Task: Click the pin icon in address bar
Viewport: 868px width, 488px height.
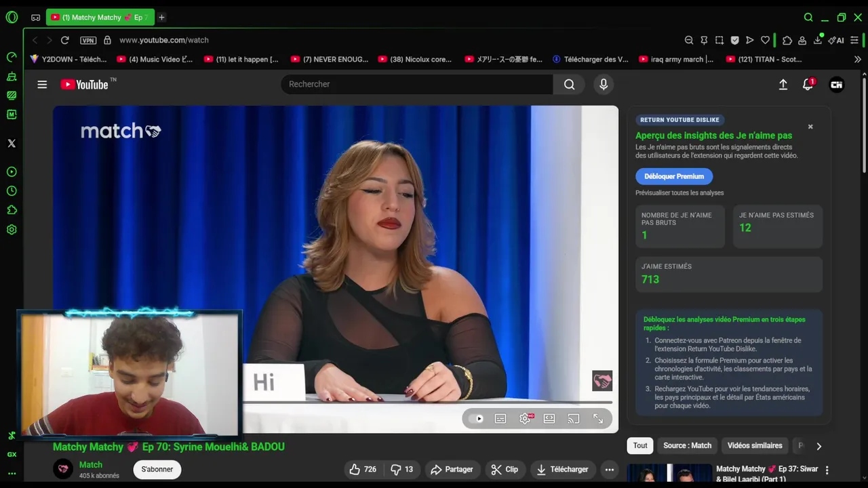Action: coord(704,41)
